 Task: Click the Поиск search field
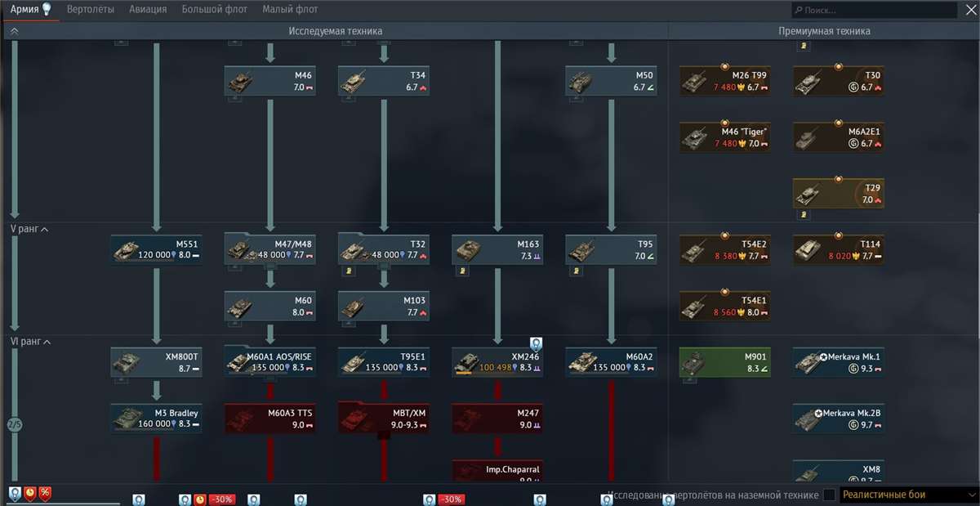click(874, 8)
